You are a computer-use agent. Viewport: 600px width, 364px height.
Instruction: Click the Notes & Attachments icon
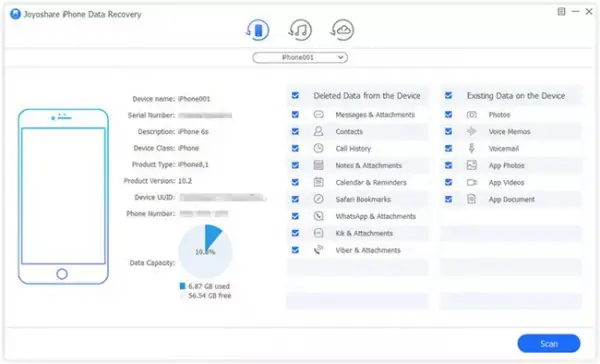318,165
